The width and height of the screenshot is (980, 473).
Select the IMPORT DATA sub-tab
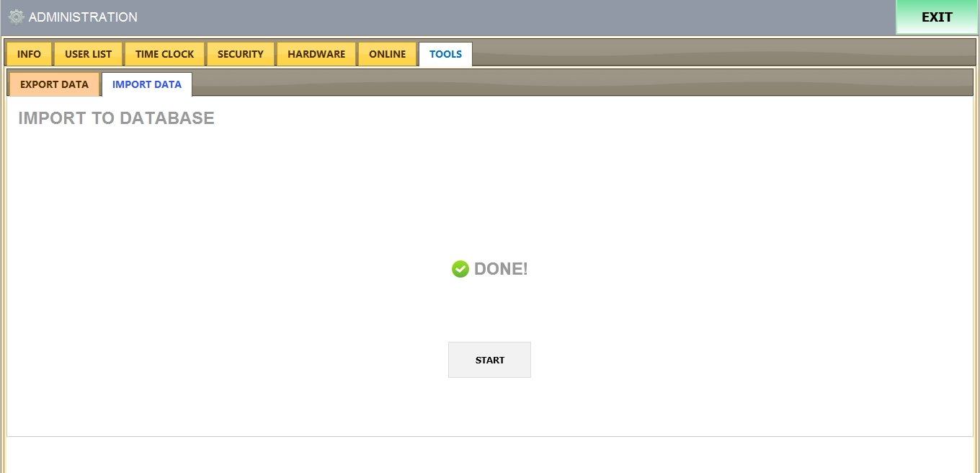(x=147, y=84)
